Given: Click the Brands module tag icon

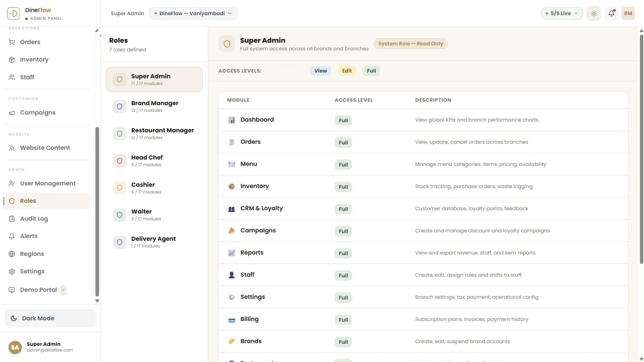Looking at the screenshot, I should [231, 341].
